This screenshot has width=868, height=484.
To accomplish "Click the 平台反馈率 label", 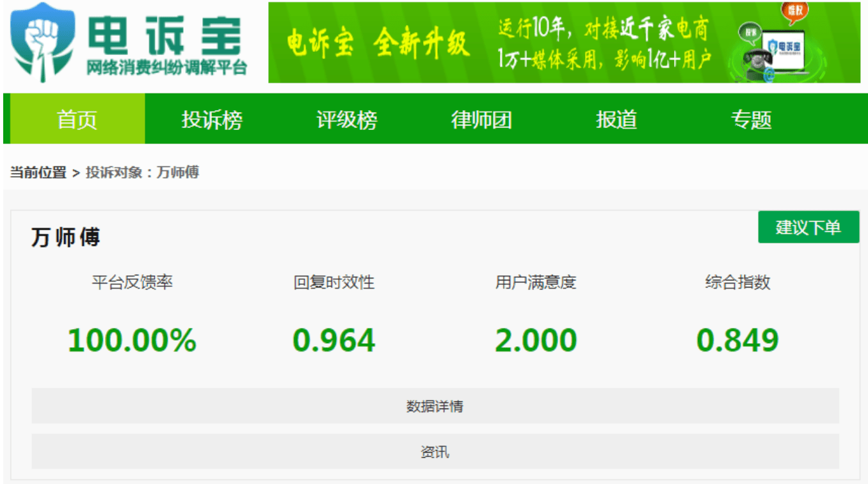I will [132, 282].
